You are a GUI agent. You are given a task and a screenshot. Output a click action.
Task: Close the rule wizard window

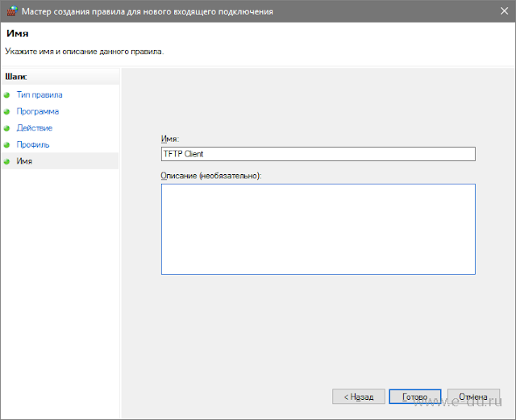click(504, 11)
